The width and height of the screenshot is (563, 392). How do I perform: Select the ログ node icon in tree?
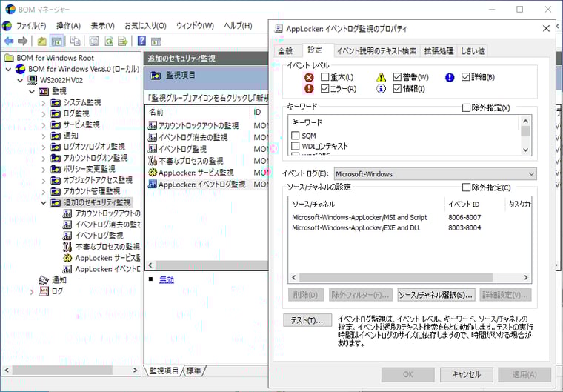pyautogui.click(x=44, y=290)
